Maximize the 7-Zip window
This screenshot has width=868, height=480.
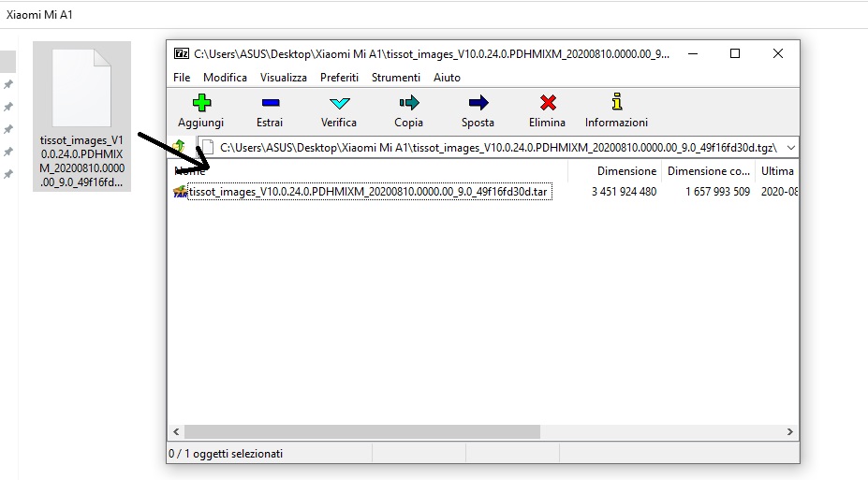(735, 53)
